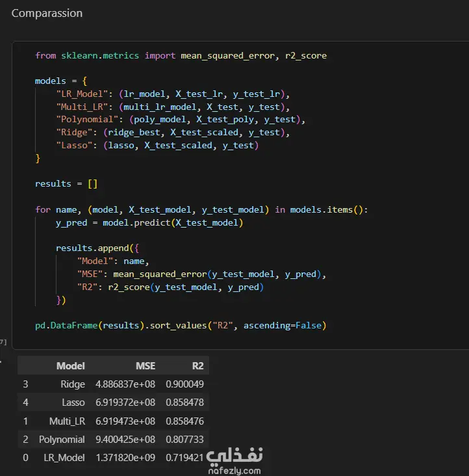
Task: Click R2 value 0.858476
Action: [184, 421]
